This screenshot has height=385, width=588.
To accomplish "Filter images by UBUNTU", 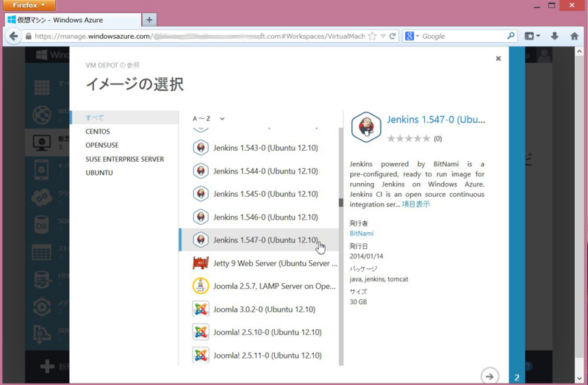I will 99,173.
